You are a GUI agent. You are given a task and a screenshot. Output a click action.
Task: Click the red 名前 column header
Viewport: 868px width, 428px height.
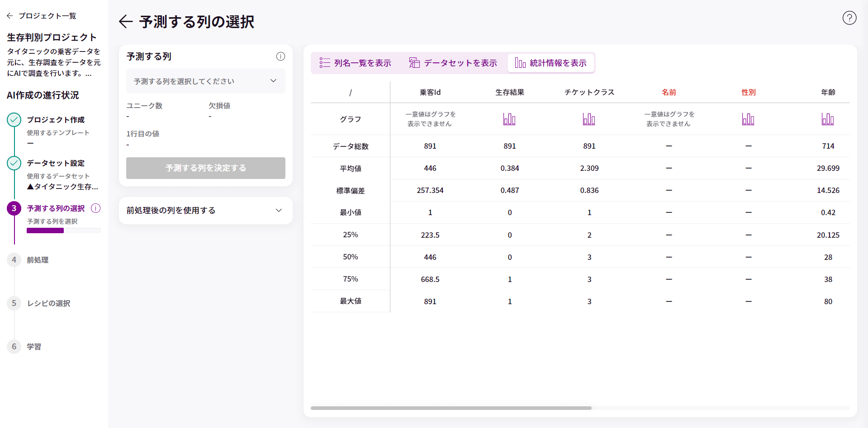669,93
